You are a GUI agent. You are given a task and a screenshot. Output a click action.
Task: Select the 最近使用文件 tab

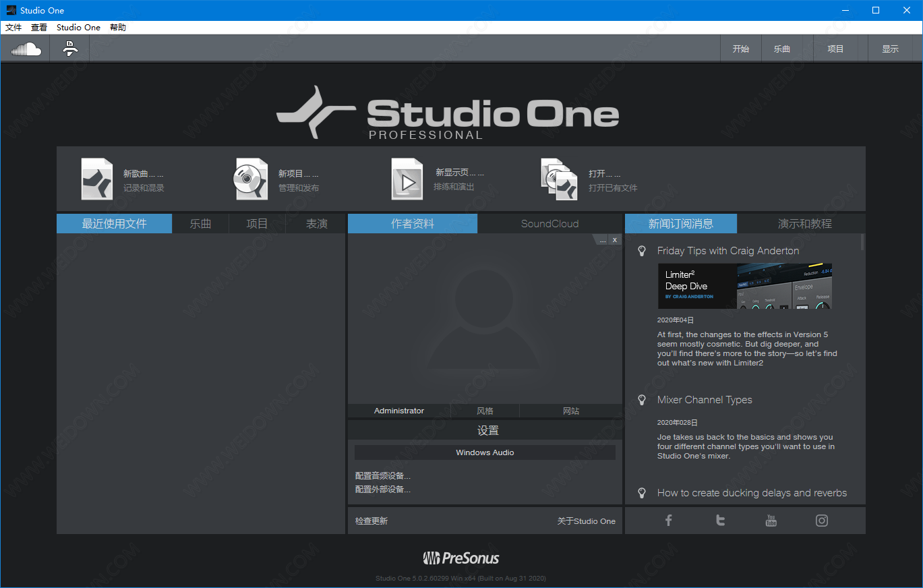click(115, 224)
